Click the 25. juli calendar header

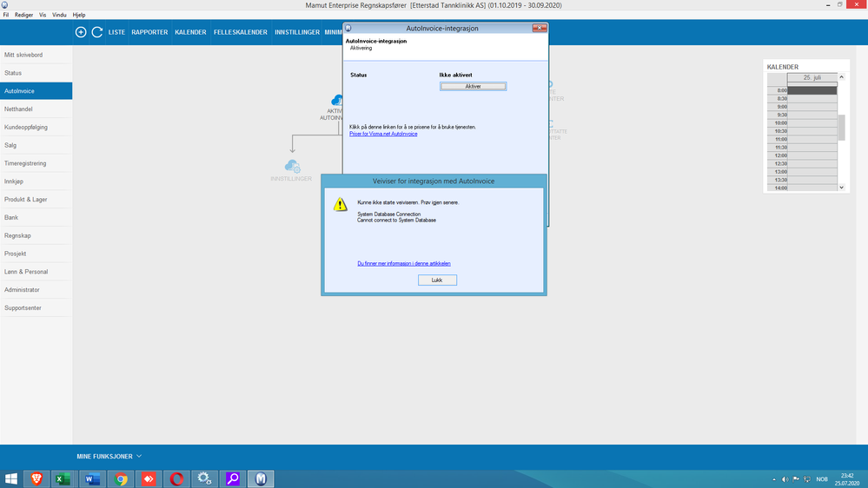[812, 77]
